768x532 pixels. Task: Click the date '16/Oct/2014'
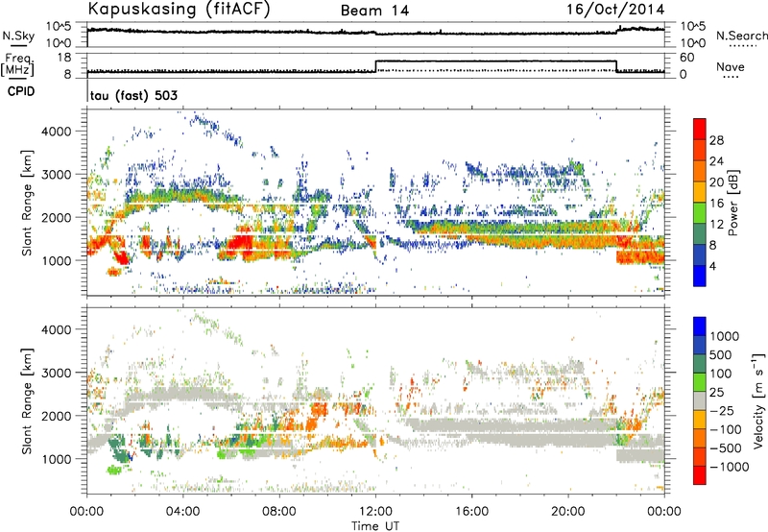tap(615, 10)
